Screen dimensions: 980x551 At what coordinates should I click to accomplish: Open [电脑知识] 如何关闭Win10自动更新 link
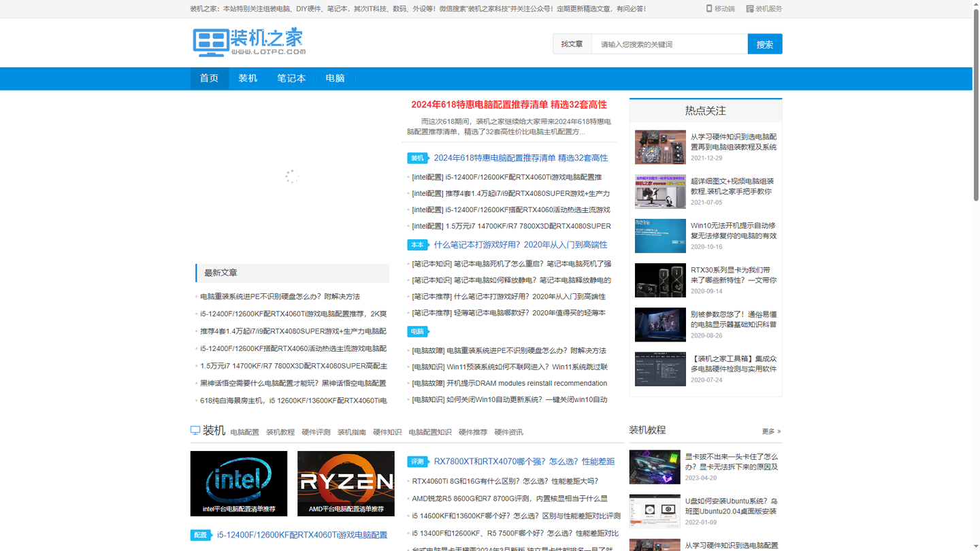tap(510, 400)
